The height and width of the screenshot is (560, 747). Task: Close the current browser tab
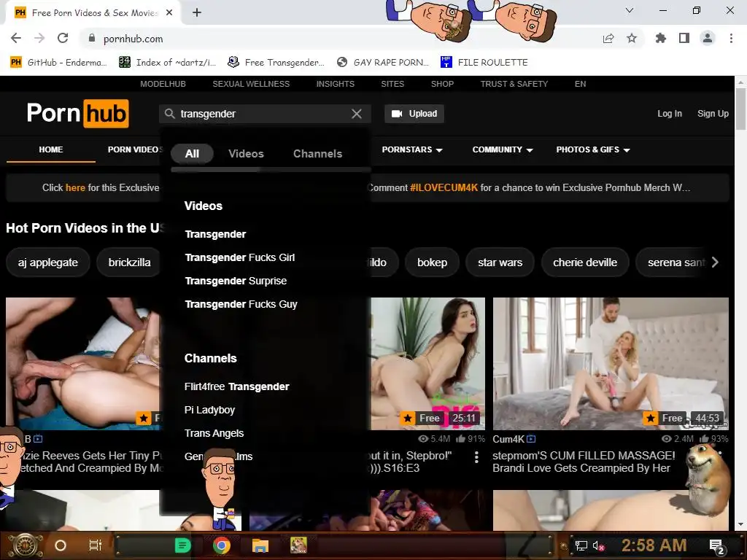(x=169, y=13)
